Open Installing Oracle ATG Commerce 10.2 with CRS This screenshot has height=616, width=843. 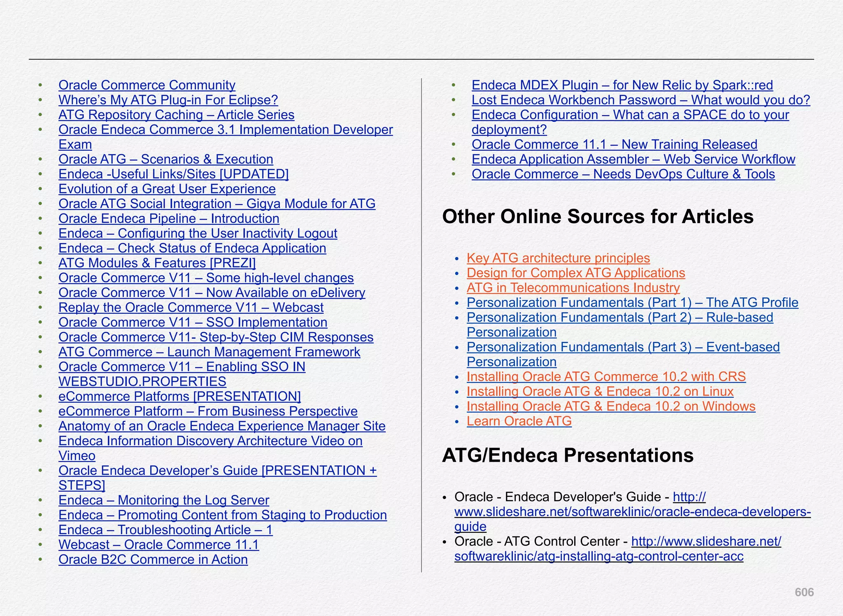coord(606,377)
